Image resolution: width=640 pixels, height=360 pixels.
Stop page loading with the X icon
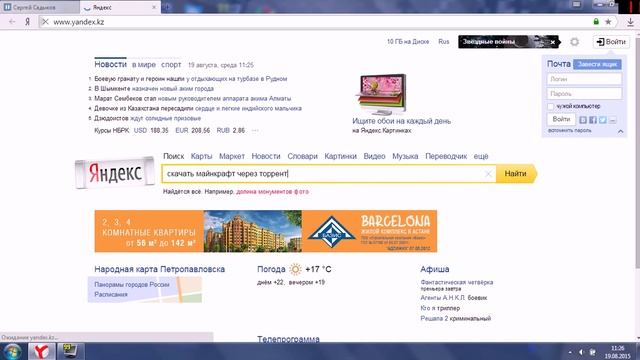click(x=45, y=22)
